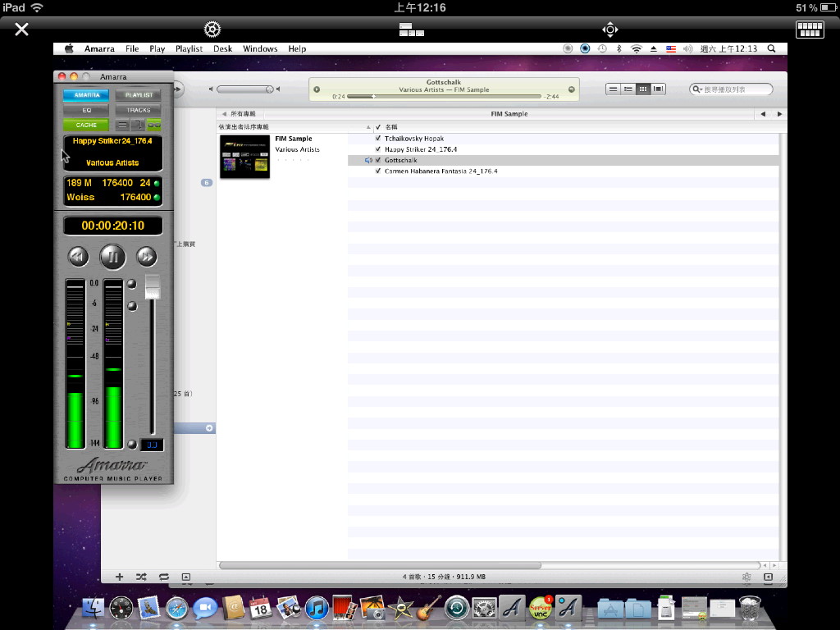Toggle all tracks via header checkmark
Viewport: 840px width, 630px height.
point(378,127)
